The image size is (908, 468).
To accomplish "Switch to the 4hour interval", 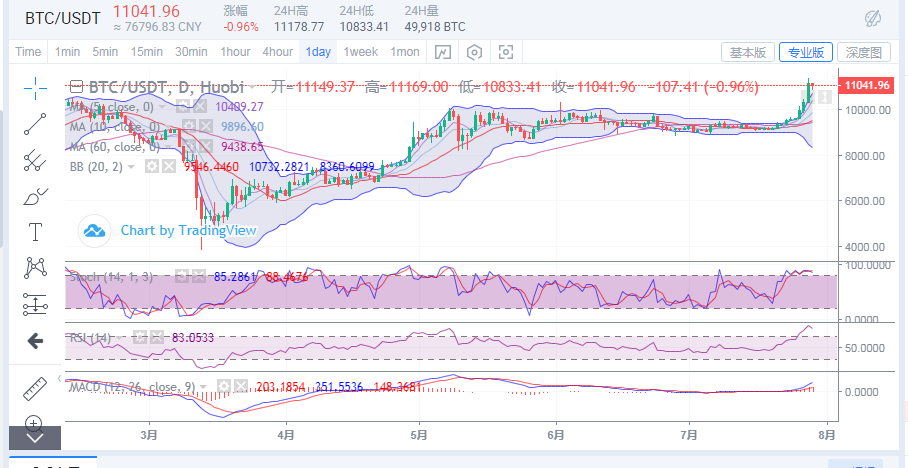I will click(x=277, y=52).
